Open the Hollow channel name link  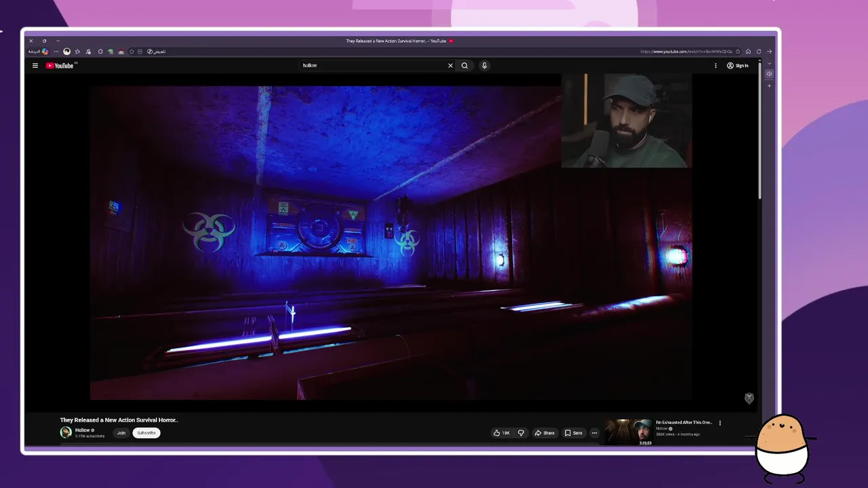82,430
